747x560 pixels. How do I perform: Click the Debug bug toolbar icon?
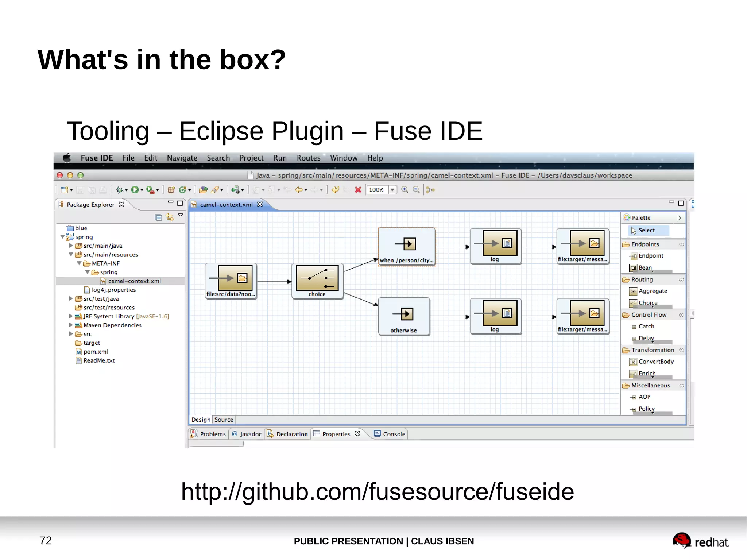tap(119, 190)
